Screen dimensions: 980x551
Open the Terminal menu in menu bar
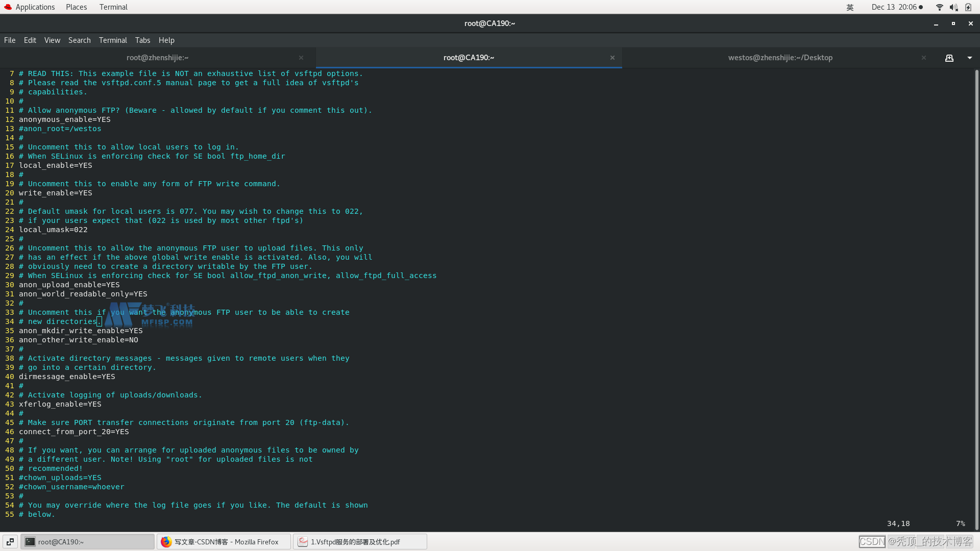click(113, 40)
